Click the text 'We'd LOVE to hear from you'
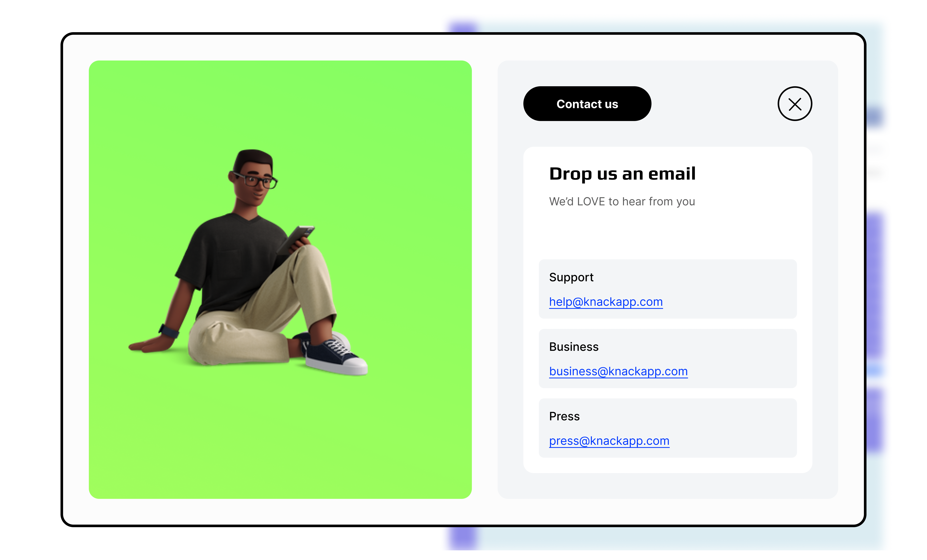Screen dimensions: 927x560 (x=622, y=202)
